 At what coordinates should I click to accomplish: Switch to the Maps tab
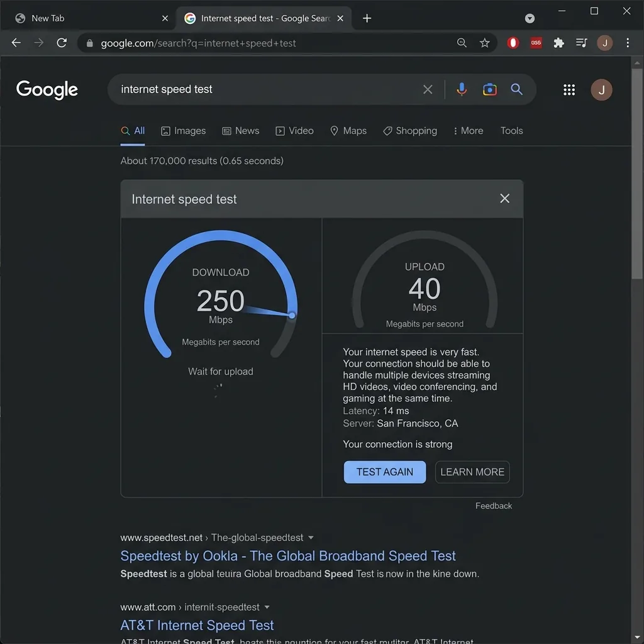348,131
